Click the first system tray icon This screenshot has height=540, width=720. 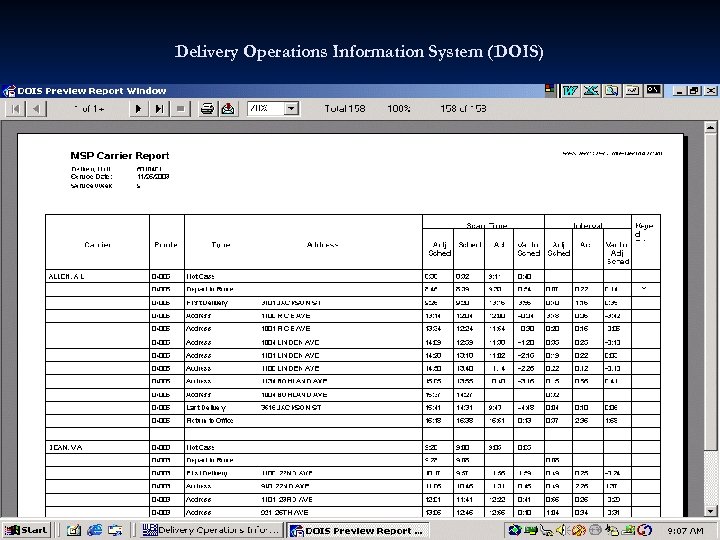pos(515,530)
